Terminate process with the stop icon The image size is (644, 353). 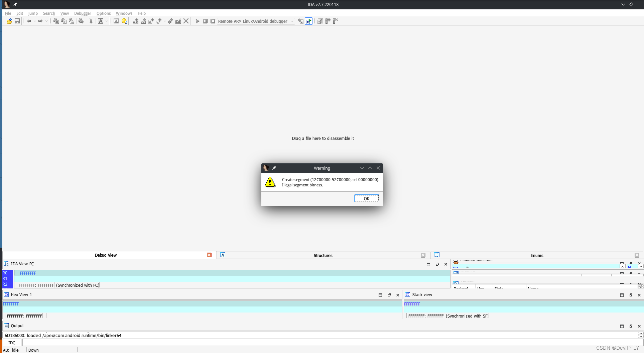[213, 21]
